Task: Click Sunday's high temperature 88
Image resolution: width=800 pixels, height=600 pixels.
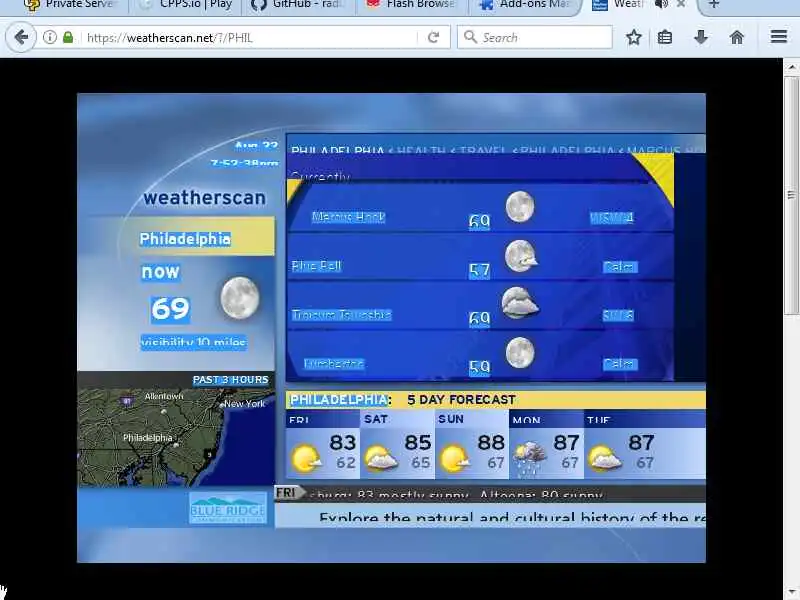Action: 491,442
